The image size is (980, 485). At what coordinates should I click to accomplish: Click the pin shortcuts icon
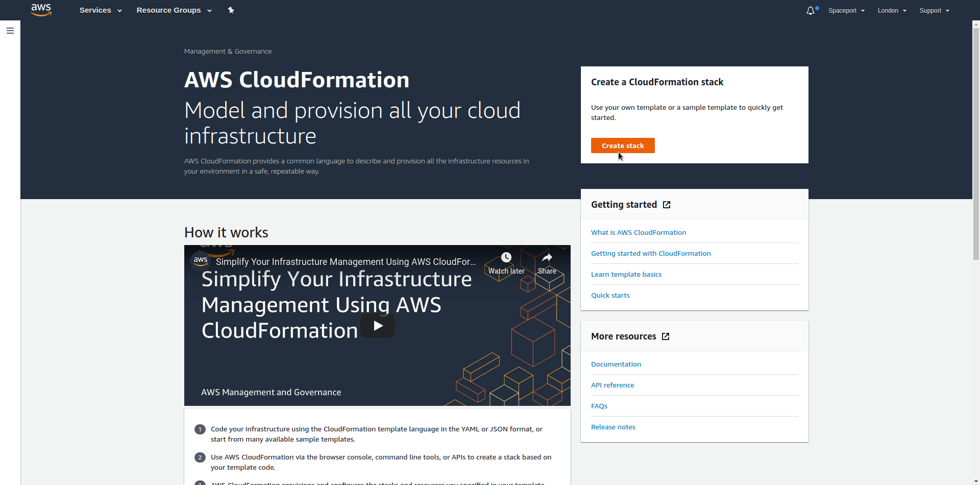click(231, 10)
